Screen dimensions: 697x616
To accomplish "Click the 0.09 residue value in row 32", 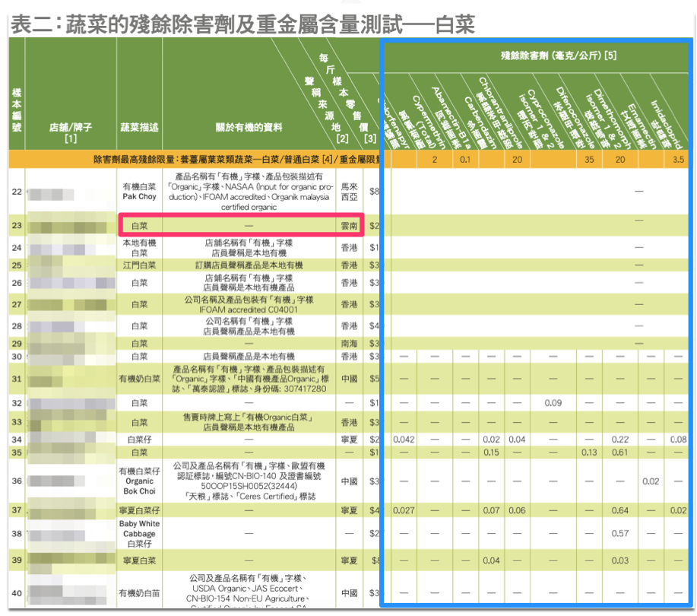I will point(553,402).
